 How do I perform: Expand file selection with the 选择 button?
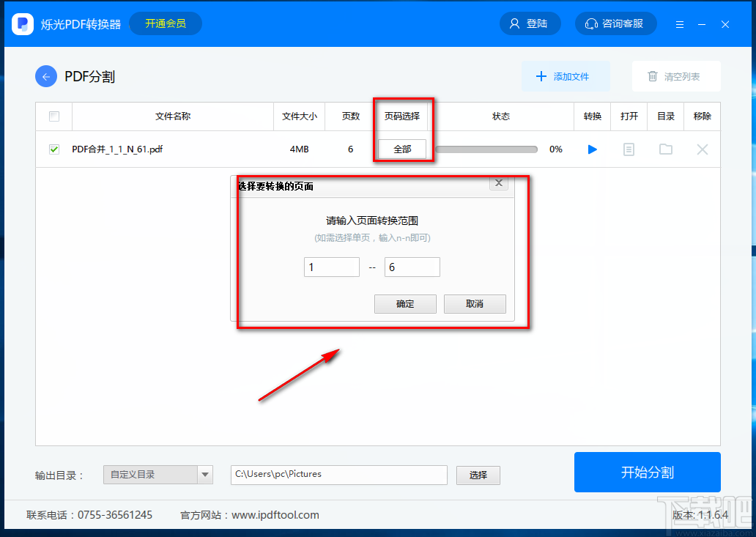(x=478, y=475)
